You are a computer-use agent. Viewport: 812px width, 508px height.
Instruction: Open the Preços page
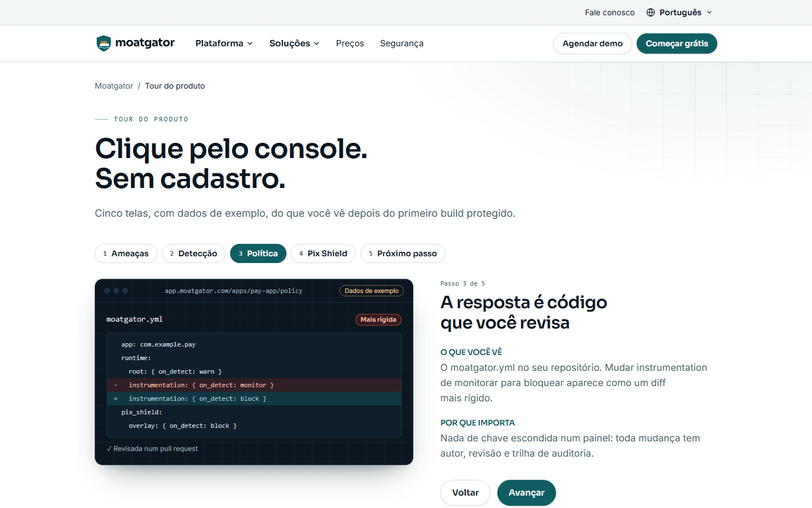tap(350, 43)
